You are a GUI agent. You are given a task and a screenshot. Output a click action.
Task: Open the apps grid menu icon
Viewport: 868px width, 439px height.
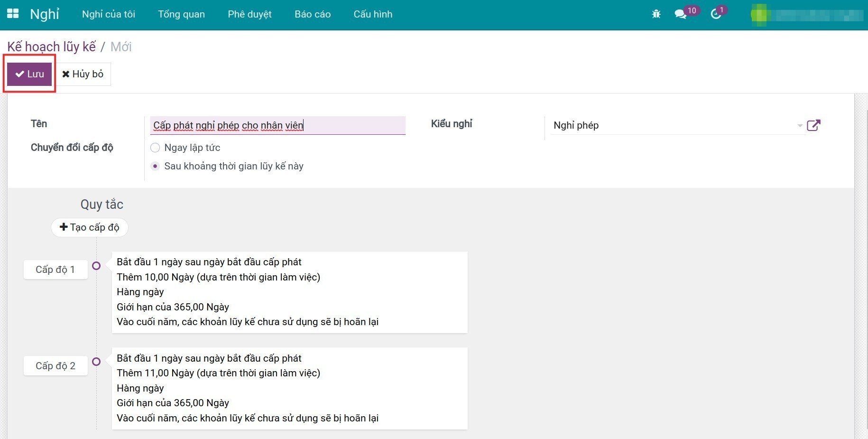13,14
